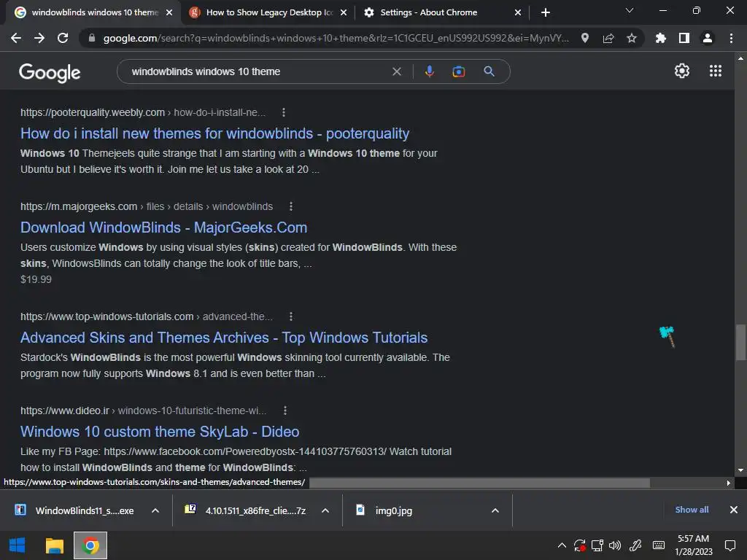Search tabs with the chevron button
The width and height of the screenshot is (747, 560).
[630, 10]
